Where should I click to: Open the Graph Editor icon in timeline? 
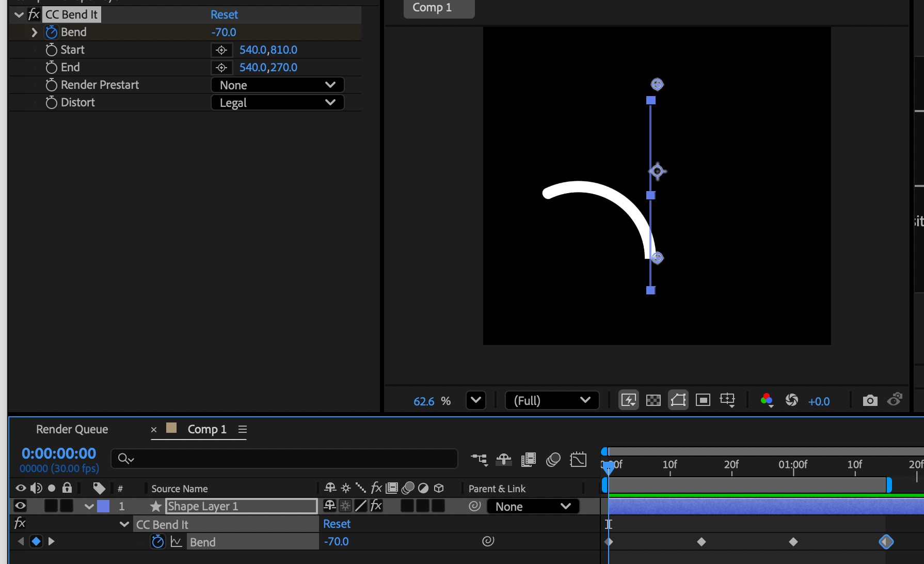pyautogui.click(x=578, y=459)
